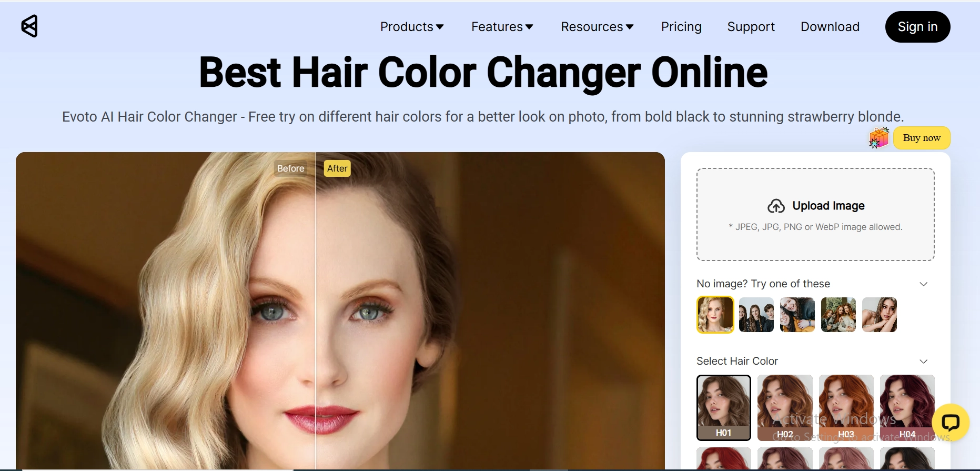Screen dimensions: 980x471
Task: Select the H04 burgundy hair color
Action: [907, 407]
